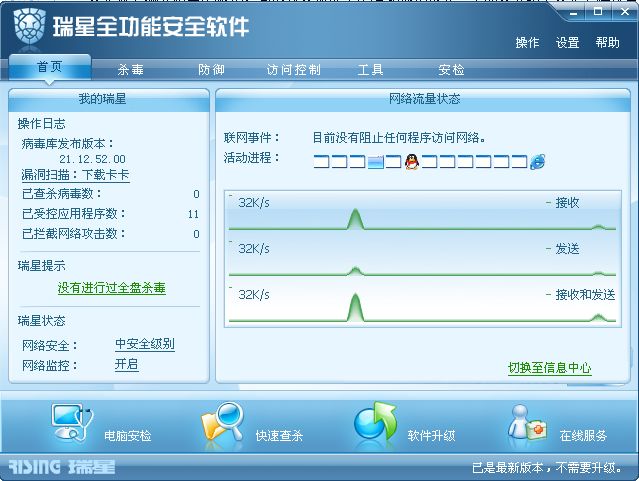Screen dimensions: 639x481
Task: Switch to the 首页 tab
Action: click(50, 67)
